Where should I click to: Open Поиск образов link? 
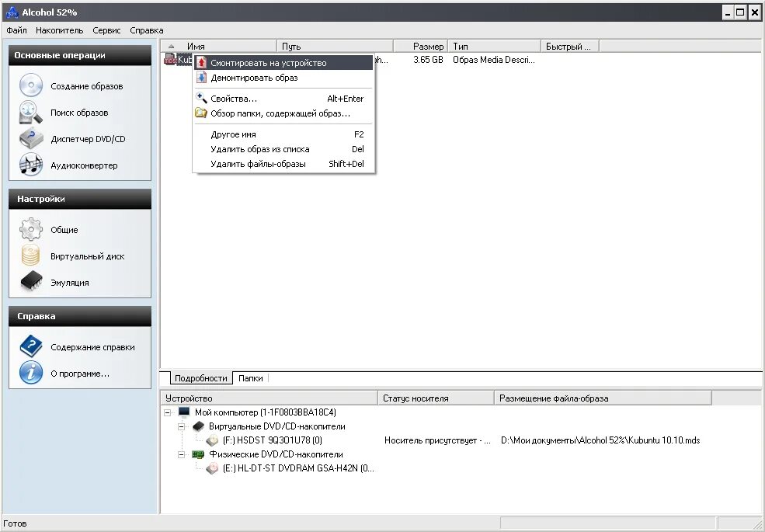79,113
